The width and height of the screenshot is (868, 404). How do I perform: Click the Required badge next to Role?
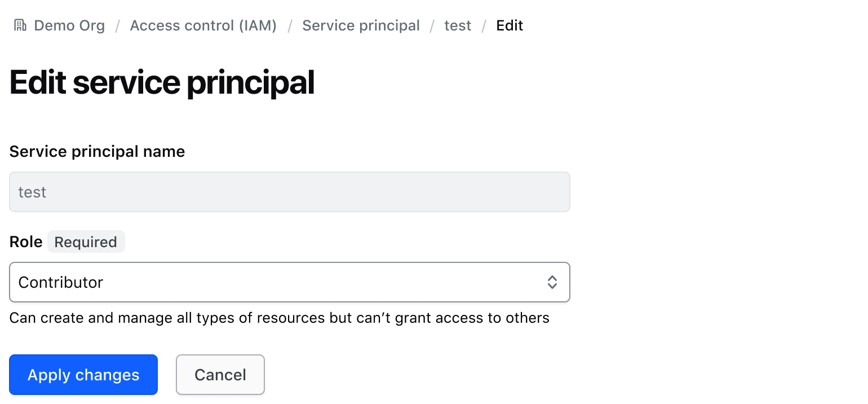coord(86,241)
